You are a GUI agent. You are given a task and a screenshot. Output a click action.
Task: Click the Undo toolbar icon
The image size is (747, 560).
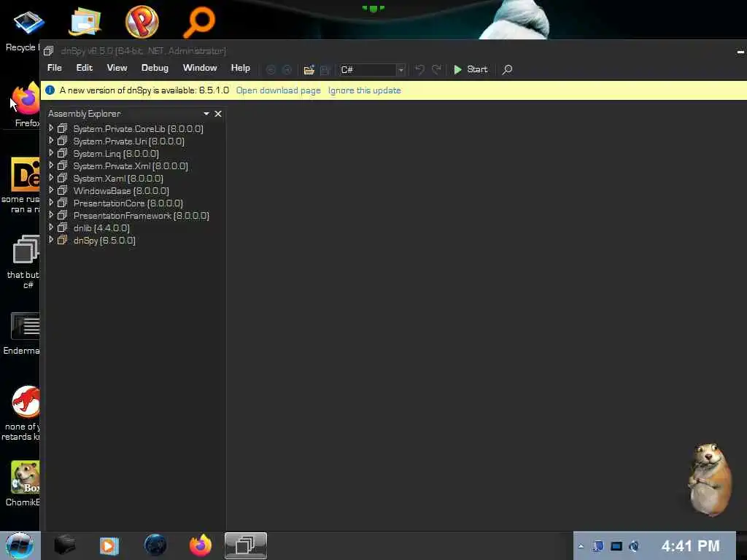point(419,69)
